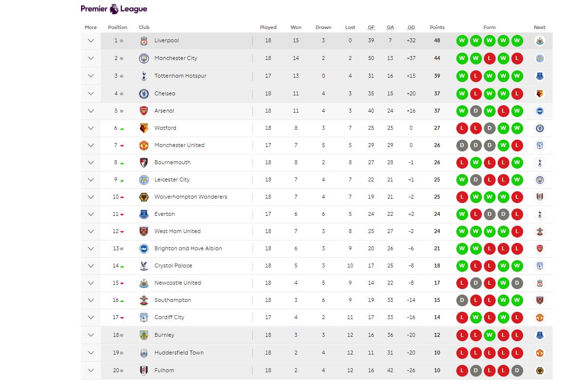
Task: Click Chelsea's next opponent badge
Action: click(539, 93)
